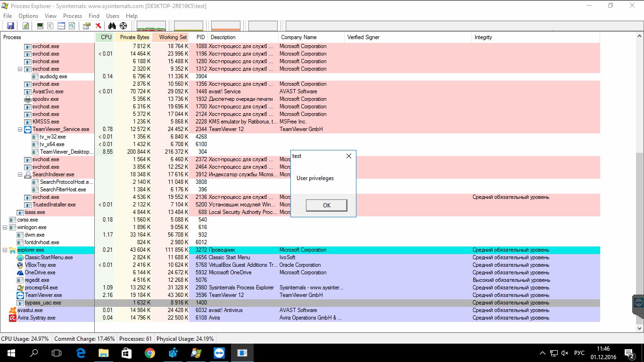
Task: Click the avastui.exe orange icon
Action: tap(13, 310)
